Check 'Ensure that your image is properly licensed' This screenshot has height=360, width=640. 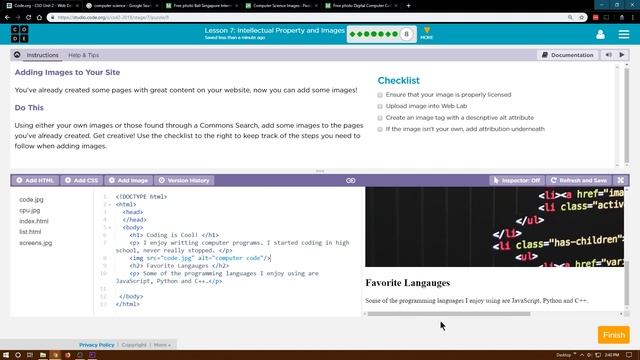pos(380,95)
